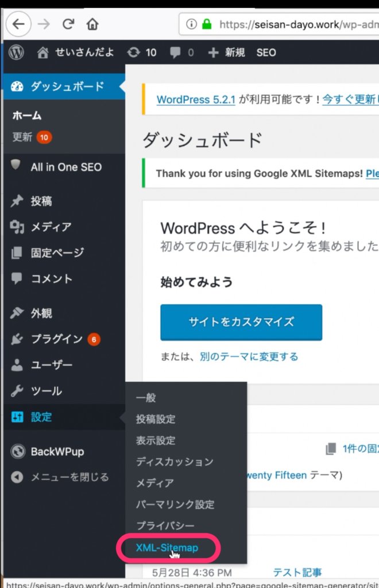Screen dimensions: 379x588
Task: Open updates icon showing 10 in admin bar
Action: pyautogui.click(x=142, y=53)
